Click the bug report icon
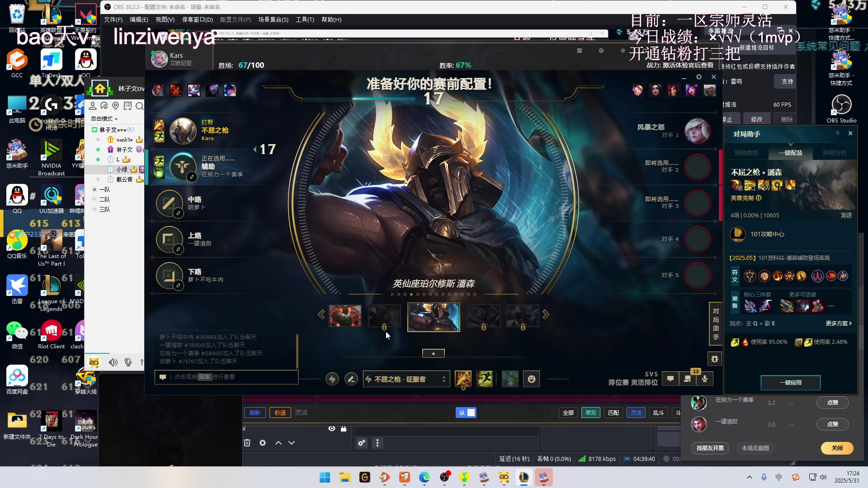Screen dimensions: 868x488 [715, 359]
